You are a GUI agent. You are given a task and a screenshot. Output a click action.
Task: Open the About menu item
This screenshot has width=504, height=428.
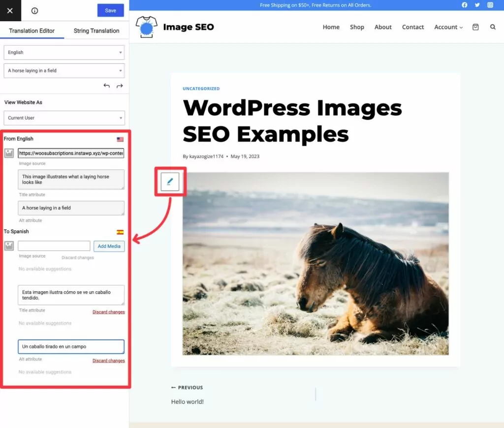[383, 27]
